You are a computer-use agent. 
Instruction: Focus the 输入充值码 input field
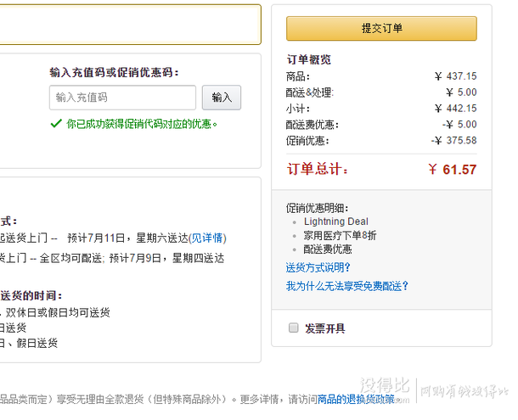click(x=122, y=98)
